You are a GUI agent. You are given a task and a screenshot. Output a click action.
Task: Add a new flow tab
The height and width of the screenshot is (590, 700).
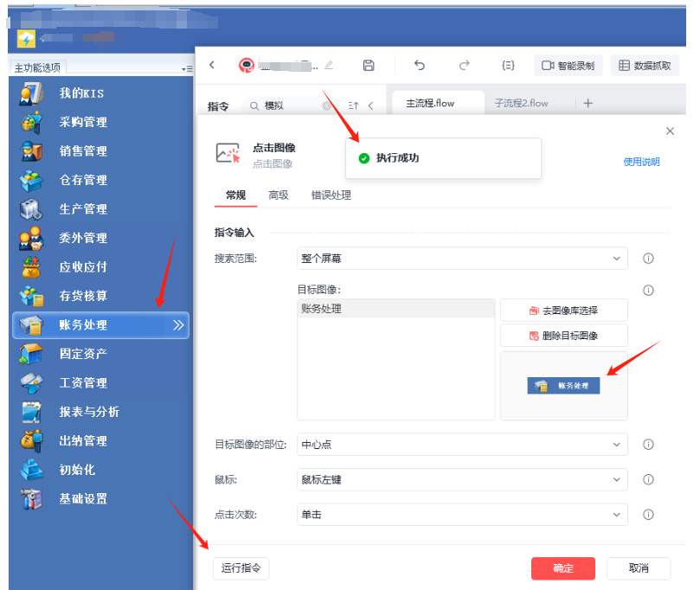pos(588,103)
